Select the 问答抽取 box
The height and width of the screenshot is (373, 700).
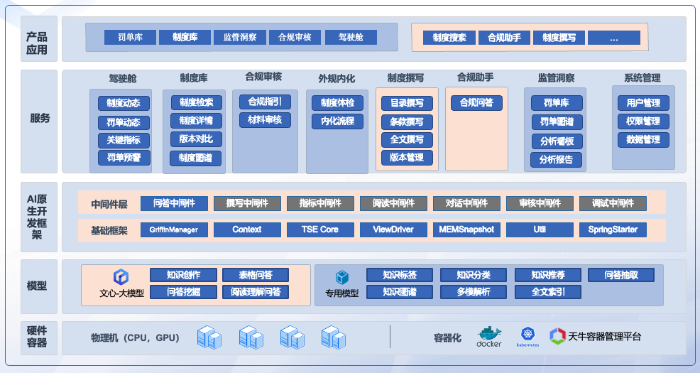click(x=621, y=275)
